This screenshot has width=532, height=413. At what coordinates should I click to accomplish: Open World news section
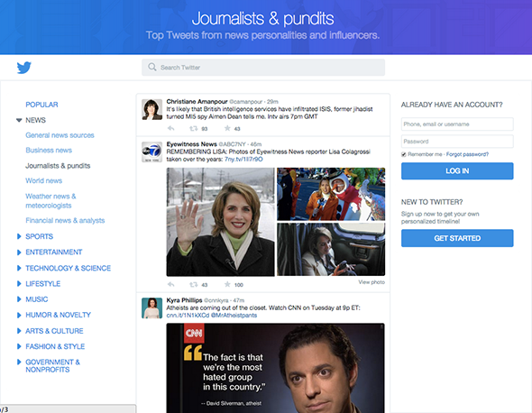[x=44, y=180]
